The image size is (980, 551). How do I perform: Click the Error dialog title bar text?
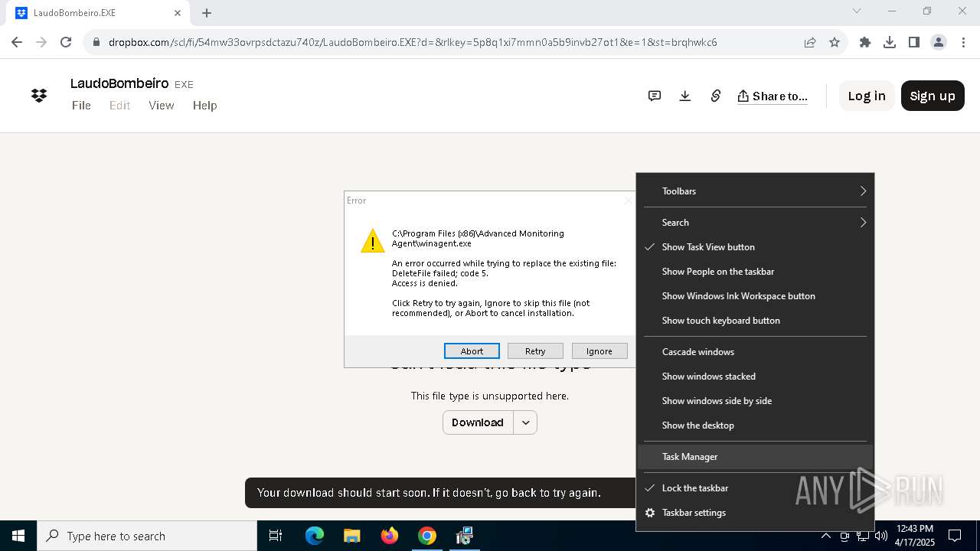coord(357,201)
